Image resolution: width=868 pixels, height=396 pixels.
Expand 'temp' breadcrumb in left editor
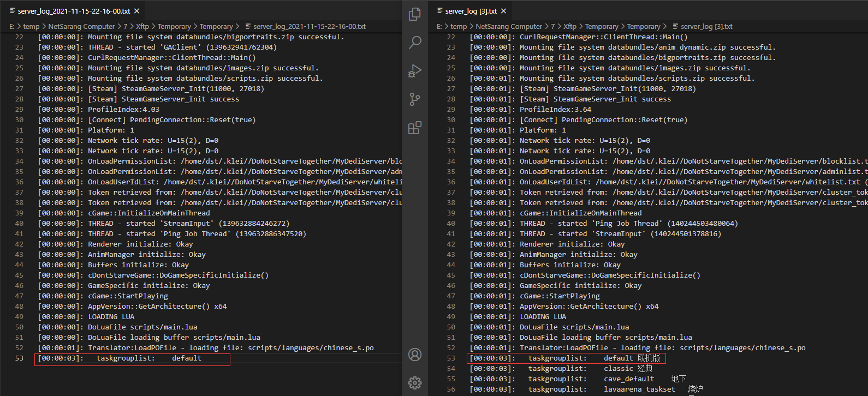tap(31, 26)
